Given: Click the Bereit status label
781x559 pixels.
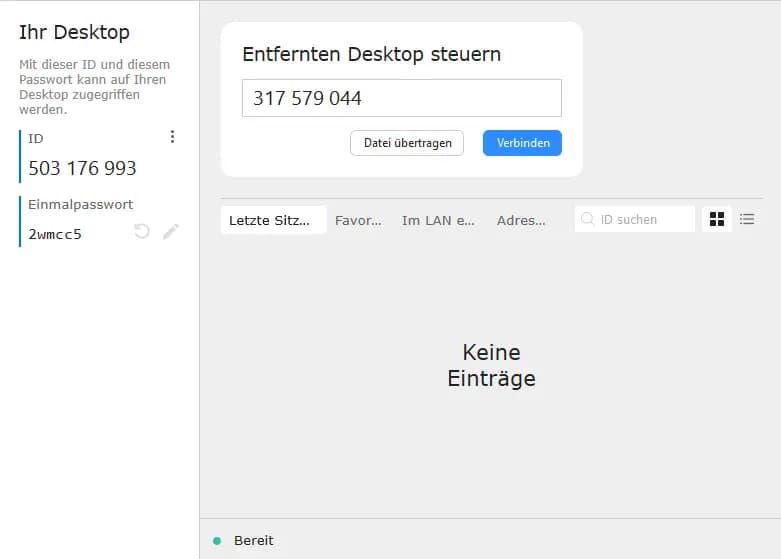Looking at the screenshot, I should (253, 541).
